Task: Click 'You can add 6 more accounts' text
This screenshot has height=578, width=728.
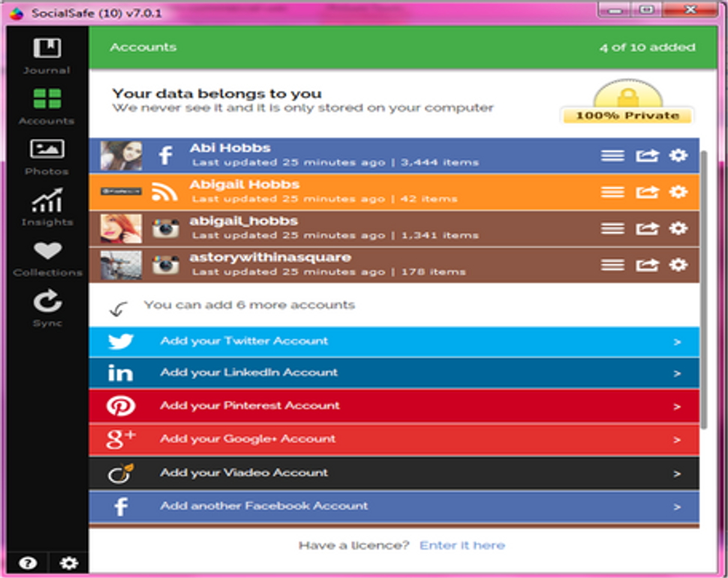Action: point(249,305)
